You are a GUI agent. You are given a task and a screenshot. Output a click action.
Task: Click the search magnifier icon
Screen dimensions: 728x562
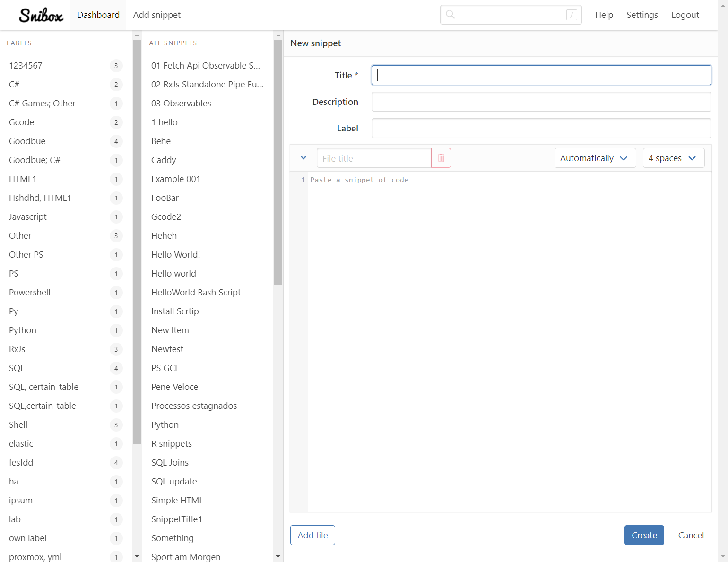pyautogui.click(x=451, y=15)
